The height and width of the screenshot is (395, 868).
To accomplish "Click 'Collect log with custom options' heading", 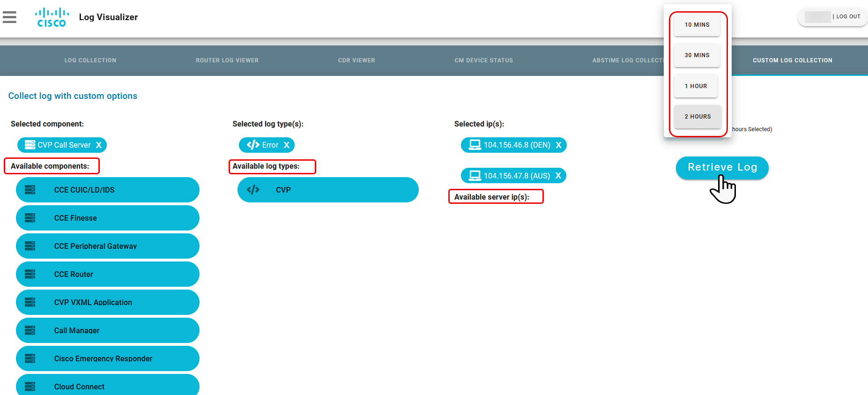I will [73, 96].
